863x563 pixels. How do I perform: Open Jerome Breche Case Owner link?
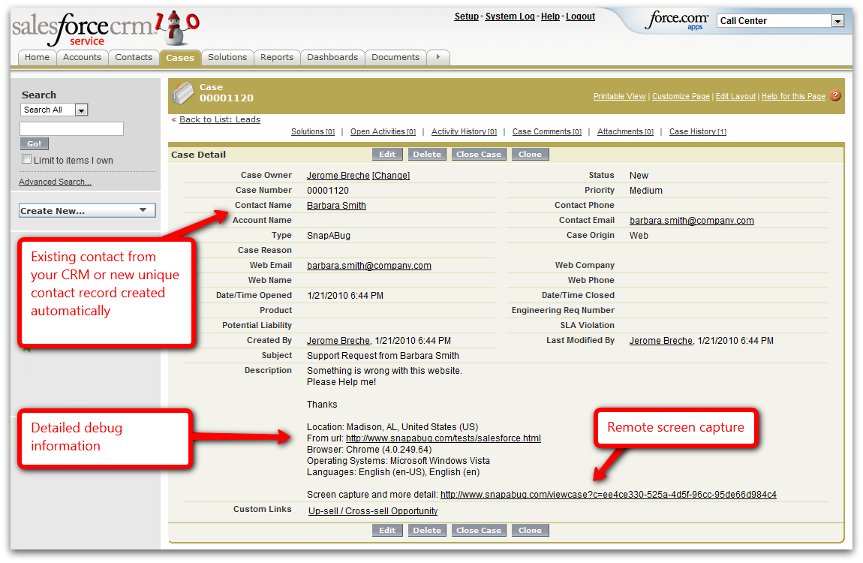(338, 176)
